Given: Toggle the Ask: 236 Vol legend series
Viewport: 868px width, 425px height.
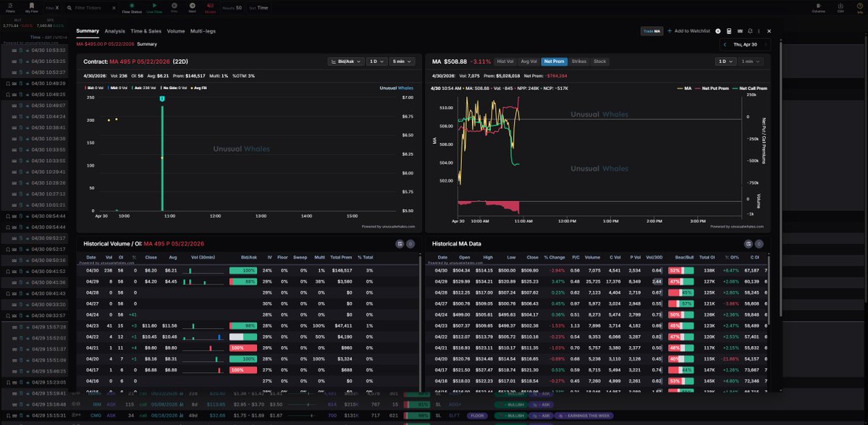Looking at the screenshot, I should [143, 88].
